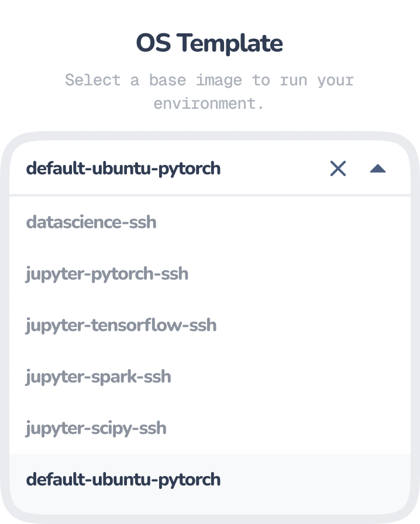The image size is (420, 524).
Task: Select jupyter-spark-ssh base image
Action: (x=98, y=377)
